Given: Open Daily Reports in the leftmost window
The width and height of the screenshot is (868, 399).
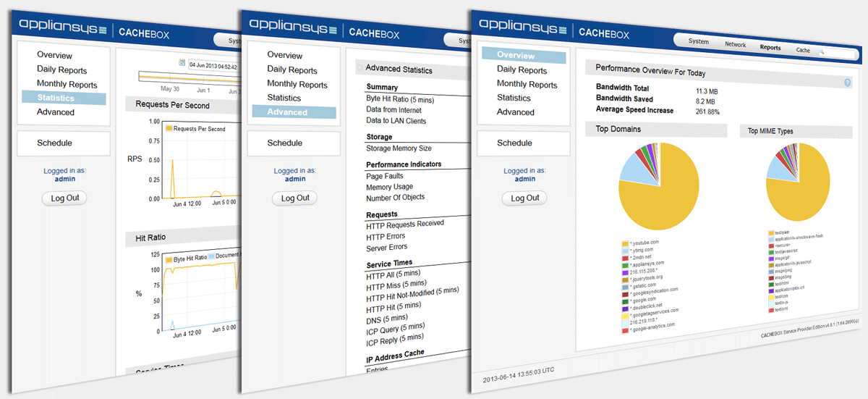Looking at the screenshot, I should 62,70.
